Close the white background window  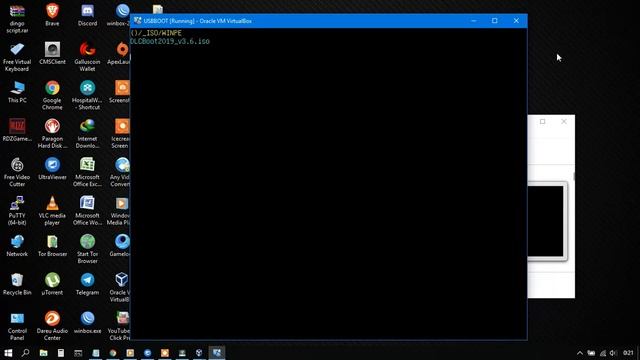pos(564,122)
